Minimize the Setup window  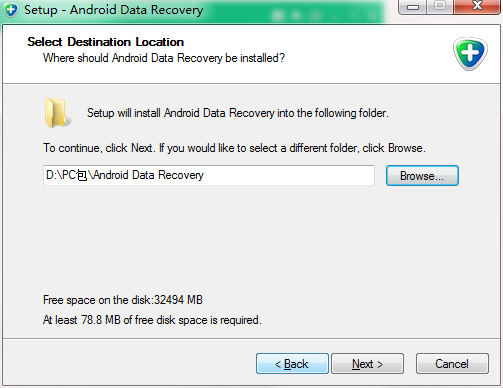pyautogui.click(x=413, y=7)
